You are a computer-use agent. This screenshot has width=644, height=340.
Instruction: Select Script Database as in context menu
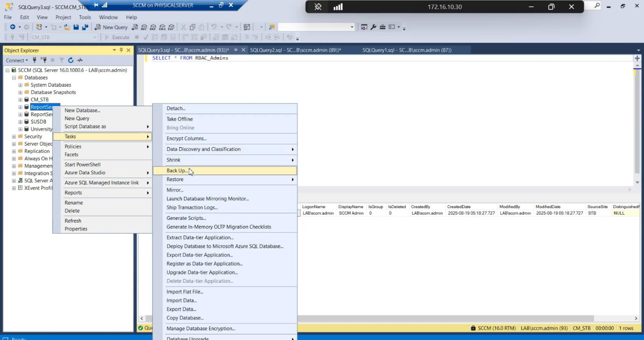103,127
